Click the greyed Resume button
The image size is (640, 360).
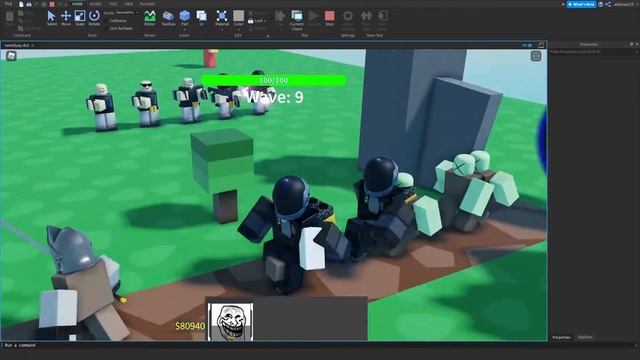click(x=313, y=18)
